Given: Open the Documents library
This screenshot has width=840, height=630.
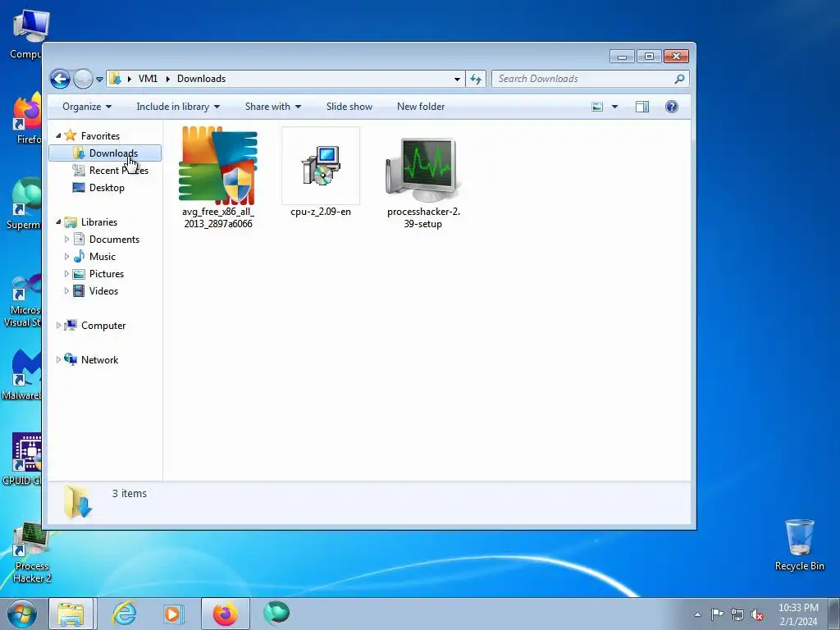Looking at the screenshot, I should pyautogui.click(x=114, y=239).
